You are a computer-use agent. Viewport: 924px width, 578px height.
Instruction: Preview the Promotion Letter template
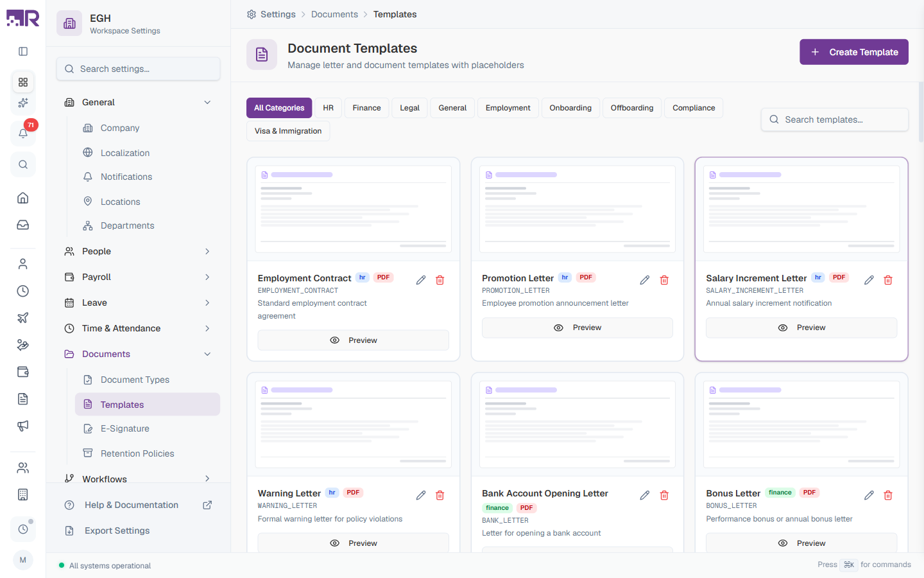point(577,328)
